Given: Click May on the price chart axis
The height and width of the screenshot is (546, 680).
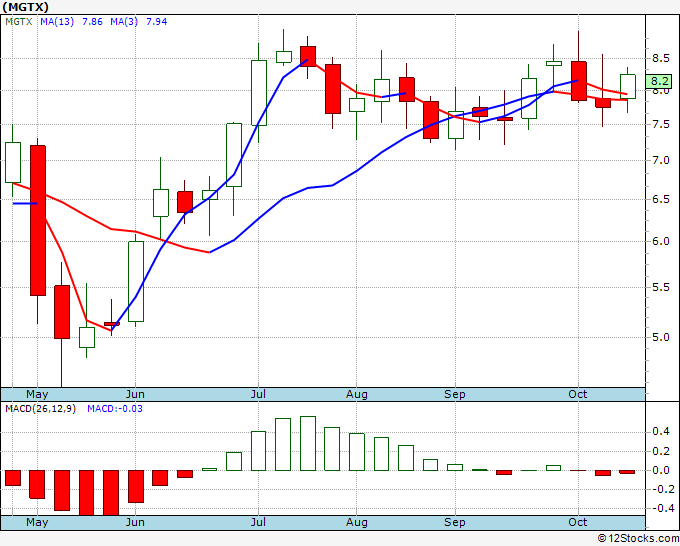Looking at the screenshot, I should pos(37,394).
